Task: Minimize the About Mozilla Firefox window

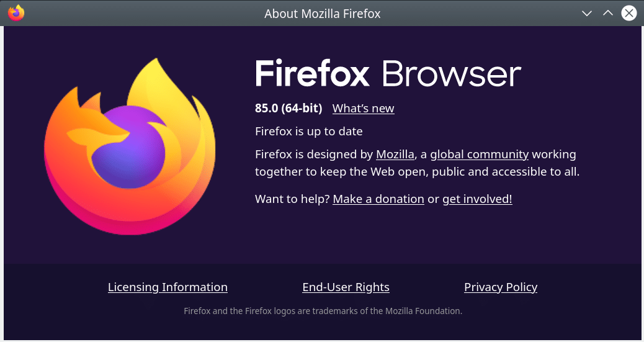Action: [586, 13]
